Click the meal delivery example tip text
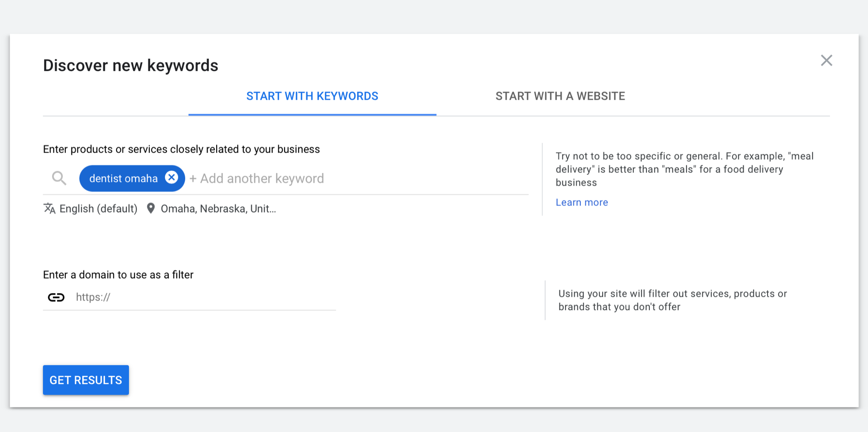This screenshot has width=868, height=432. pyautogui.click(x=684, y=169)
